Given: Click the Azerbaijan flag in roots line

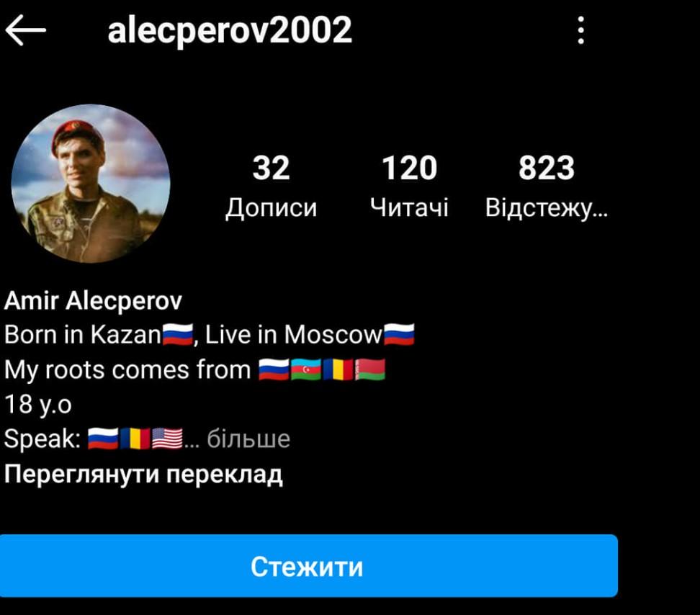Looking at the screenshot, I should click(306, 369).
